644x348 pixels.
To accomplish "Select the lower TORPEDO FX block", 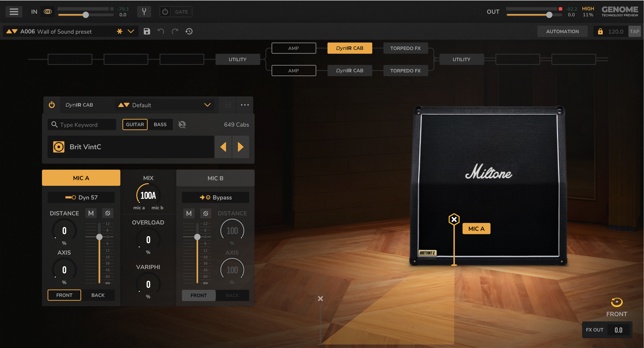I will click(405, 71).
